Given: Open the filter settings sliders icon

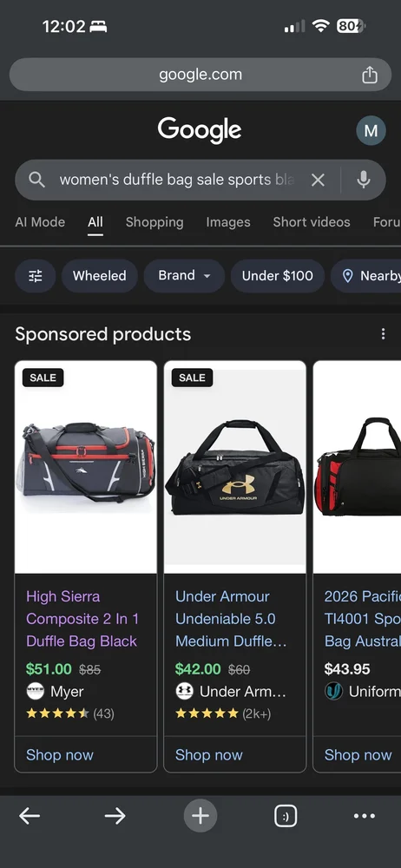Looking at the screenshot, I should pos(36,276).
